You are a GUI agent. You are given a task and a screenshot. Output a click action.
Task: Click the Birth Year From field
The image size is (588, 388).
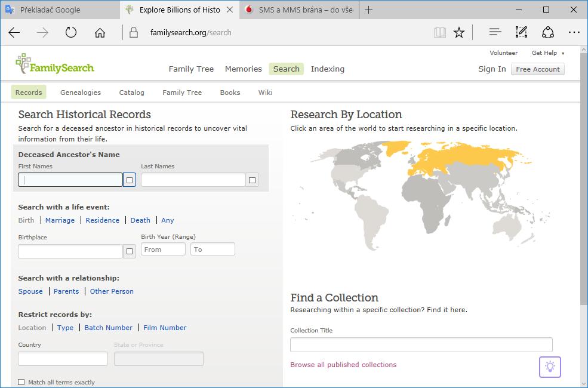[x=163, y=250]
